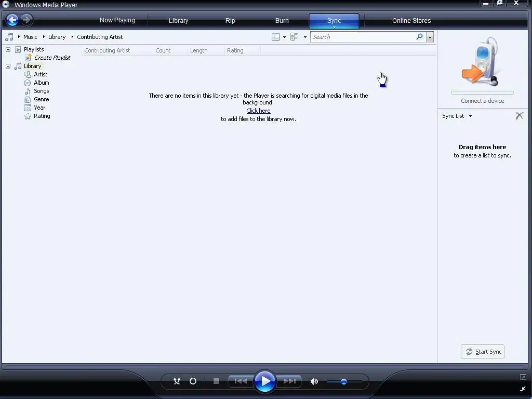The width and height of the screenshot is (532, 399).
Task: Click the music note category icon
Action: pos(9,37)
